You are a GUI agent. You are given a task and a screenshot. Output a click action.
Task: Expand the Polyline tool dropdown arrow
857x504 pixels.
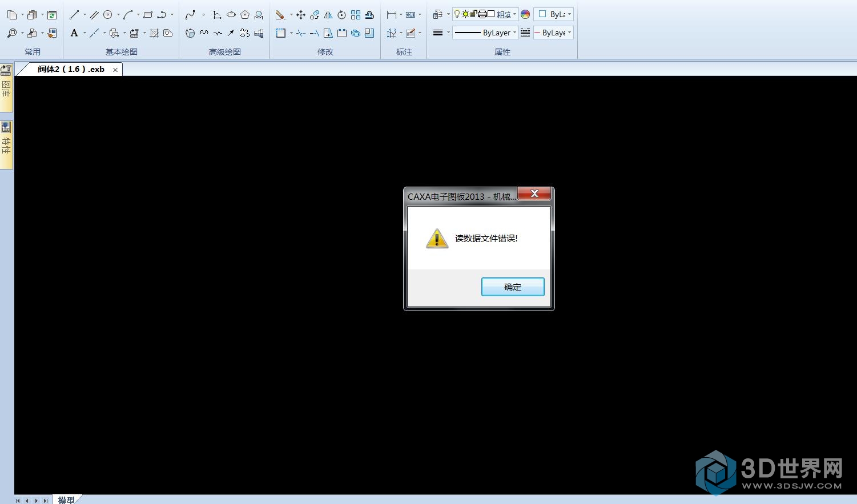click(x=172, y=15)
